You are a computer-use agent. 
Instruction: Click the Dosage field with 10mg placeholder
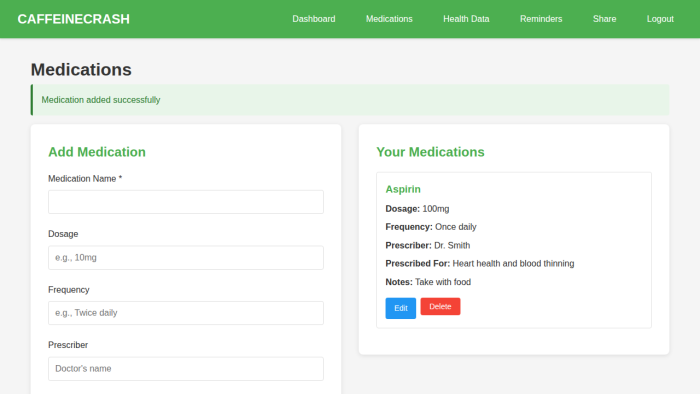(186, 257)
